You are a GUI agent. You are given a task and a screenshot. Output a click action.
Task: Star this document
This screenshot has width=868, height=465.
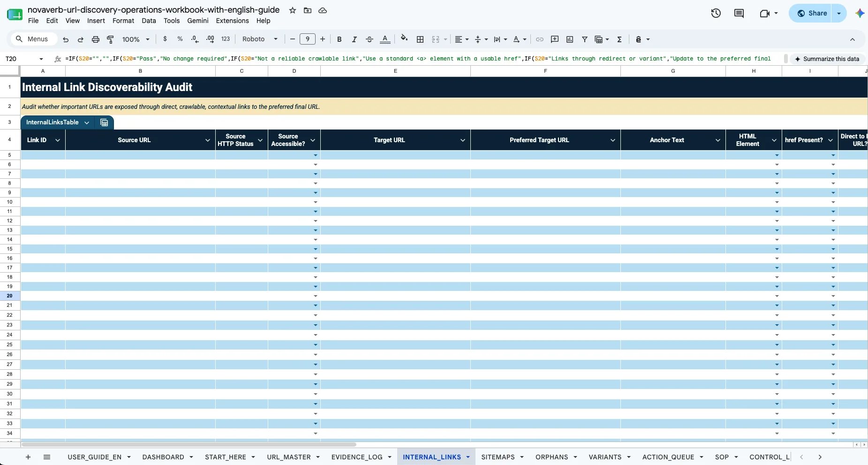coord(293,10)
